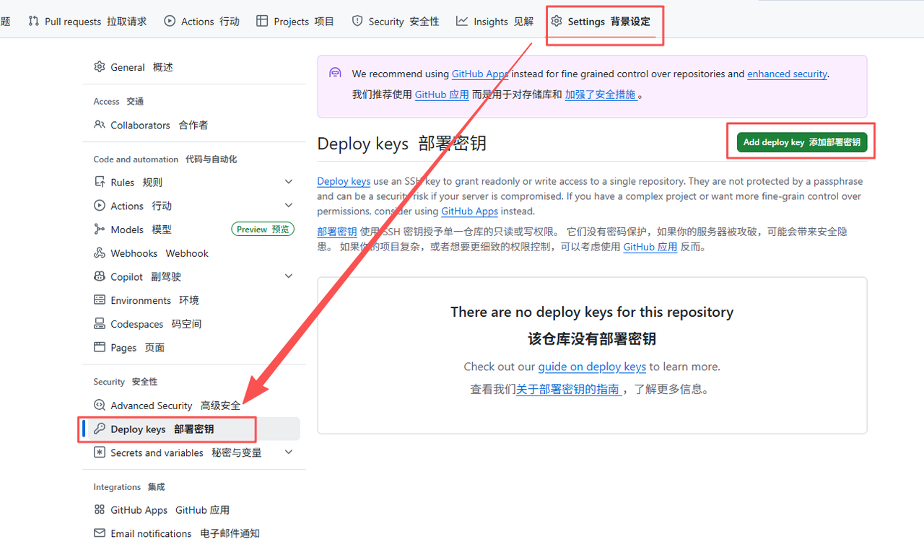This screenshot has width=924, height=560.
Task: Open Collaborators settings page
Action: click(x=191, y=124)
